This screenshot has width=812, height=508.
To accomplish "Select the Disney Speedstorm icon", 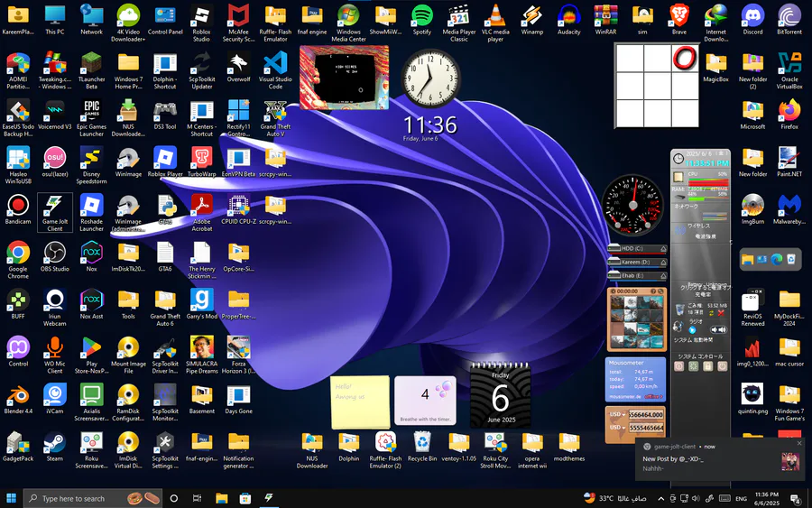I will (x=91, y=166).
